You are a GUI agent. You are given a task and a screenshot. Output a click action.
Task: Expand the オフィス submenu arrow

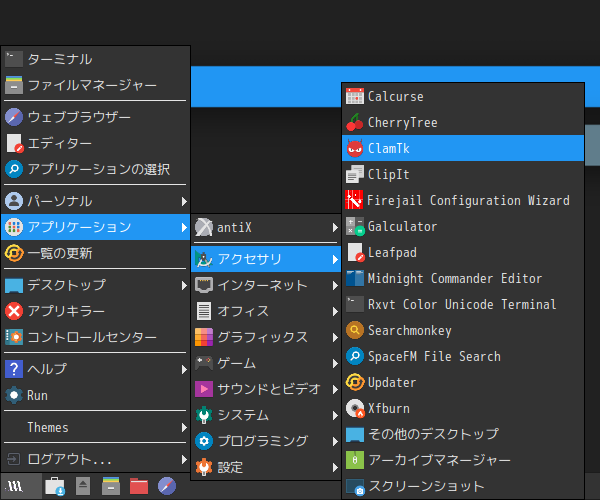[335, 312]
